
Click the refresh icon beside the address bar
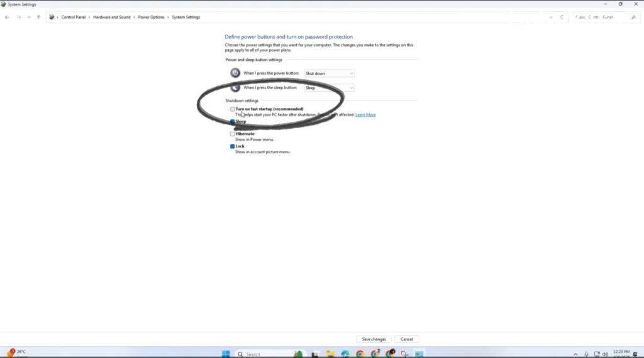tap(562, 17)
